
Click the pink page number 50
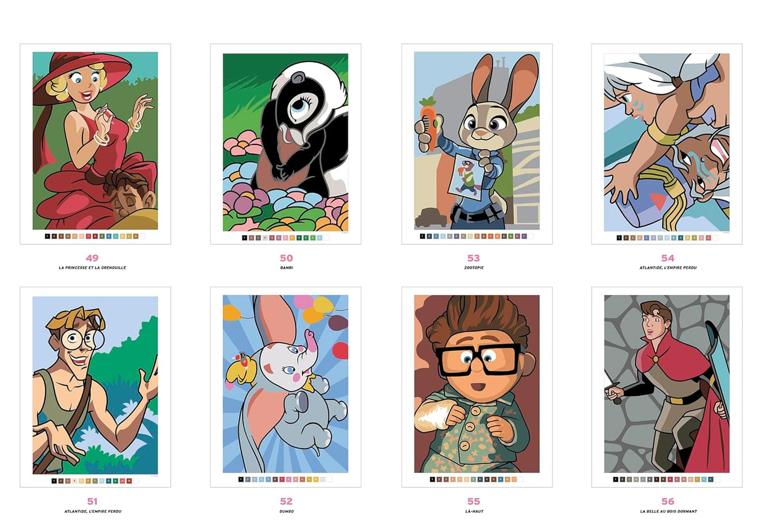pyautogui.click(x=286, y=258)
